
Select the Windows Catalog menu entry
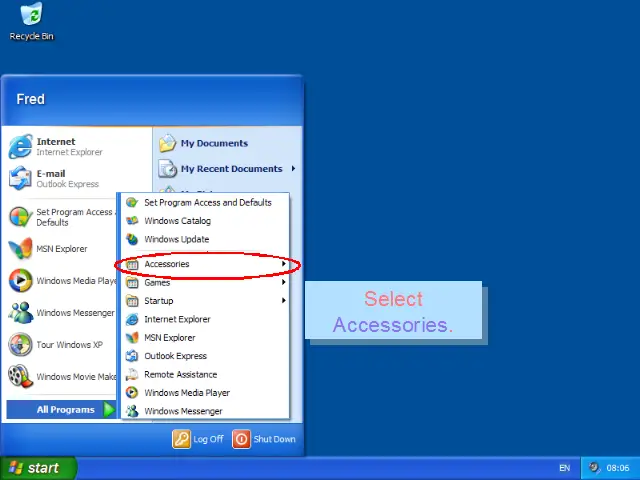click(205, 221)
